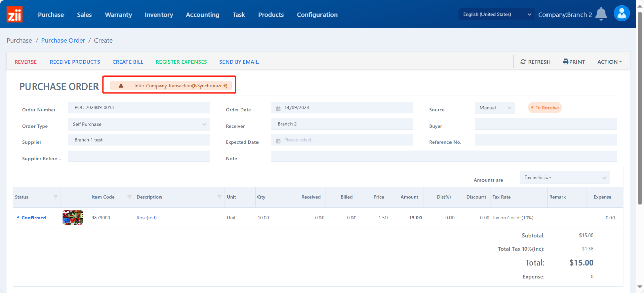Click the Status column filter icon

56,197
